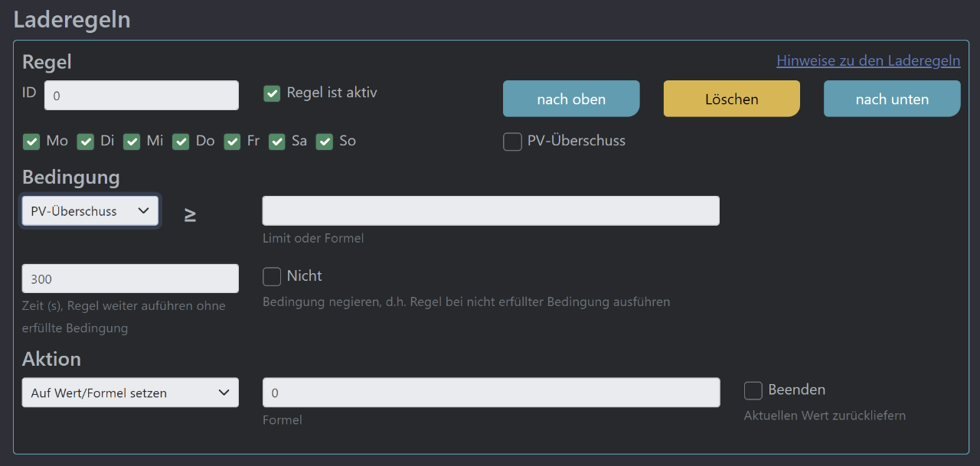Select the '300' seconds time field
The width and height of the screenshot is (980, 466).
(130, 278)
